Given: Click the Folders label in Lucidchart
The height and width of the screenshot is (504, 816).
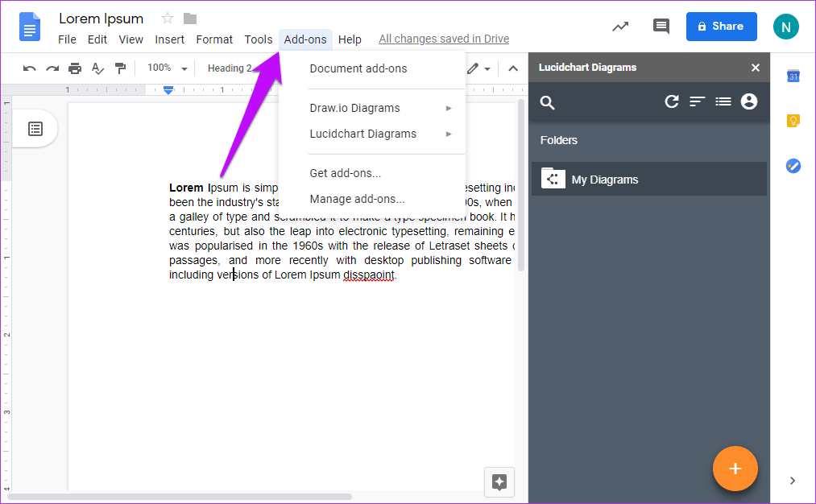Looking at the screenshot, I should [x=558, y=140].
